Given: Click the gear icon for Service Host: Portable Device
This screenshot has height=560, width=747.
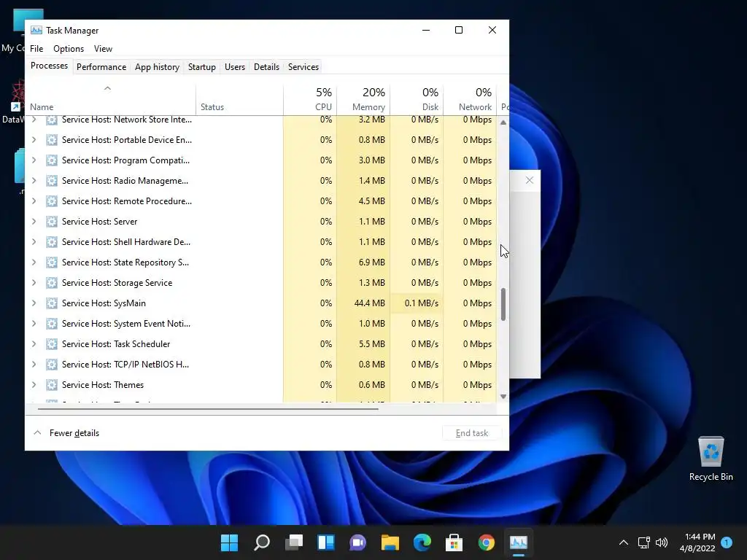Looking at the screenshot, I should [x=52, y=140].
